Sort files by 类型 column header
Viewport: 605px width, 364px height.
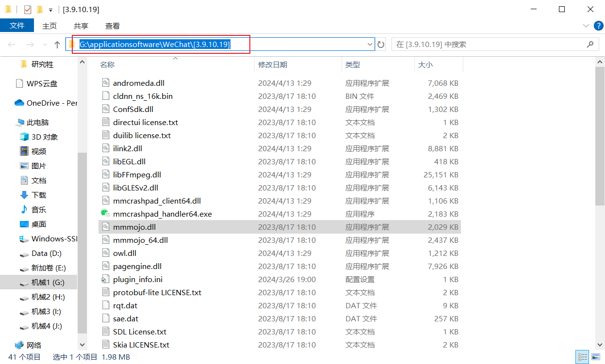pos(378,64)
